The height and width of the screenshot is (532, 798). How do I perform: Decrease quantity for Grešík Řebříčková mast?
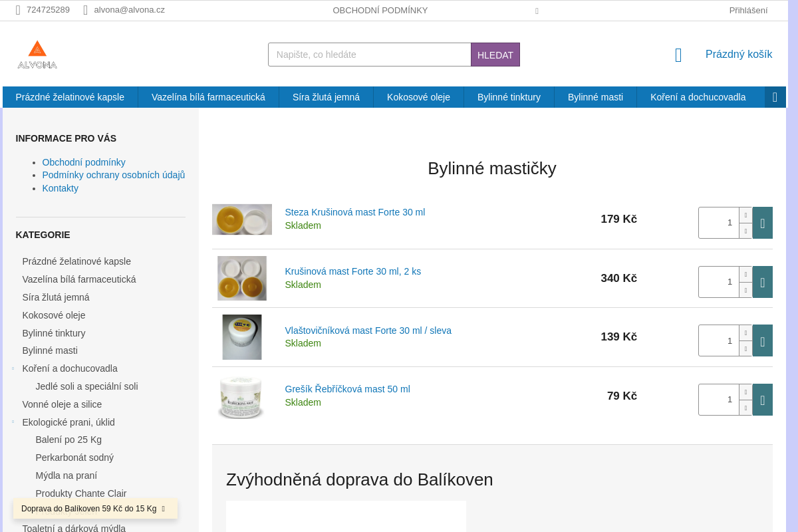click(745, 408)
